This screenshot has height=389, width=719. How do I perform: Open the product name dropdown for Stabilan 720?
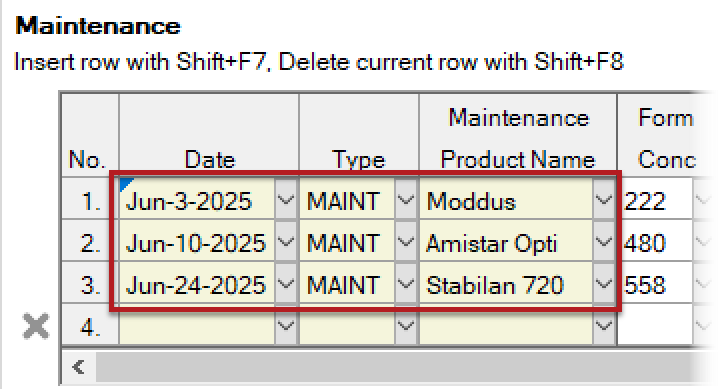coord(604,283)
